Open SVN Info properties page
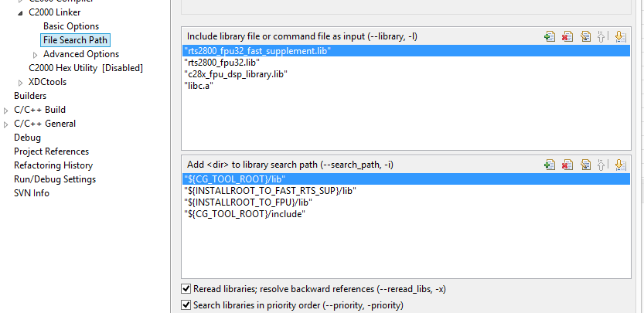Screen dimensions: 644x313 tap(32, 193)
